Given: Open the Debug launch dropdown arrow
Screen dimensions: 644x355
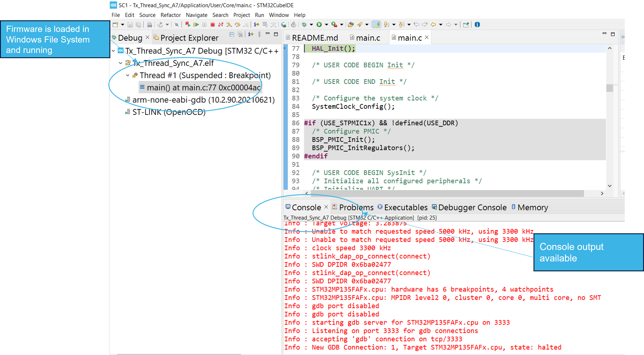Looking at the screenshot, I should [x=311, y=24].
